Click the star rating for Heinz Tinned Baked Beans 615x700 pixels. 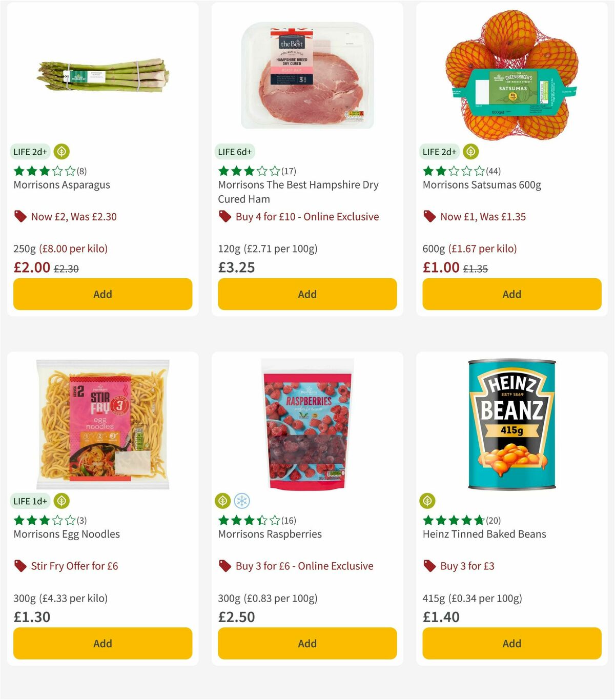click(x=454, y=520)
